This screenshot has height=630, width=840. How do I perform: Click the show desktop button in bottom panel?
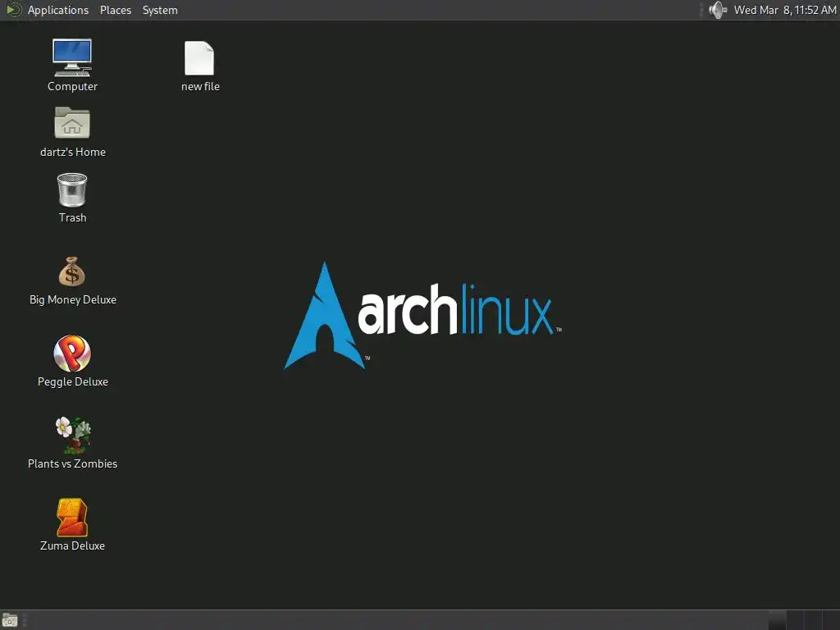[10, 620]
